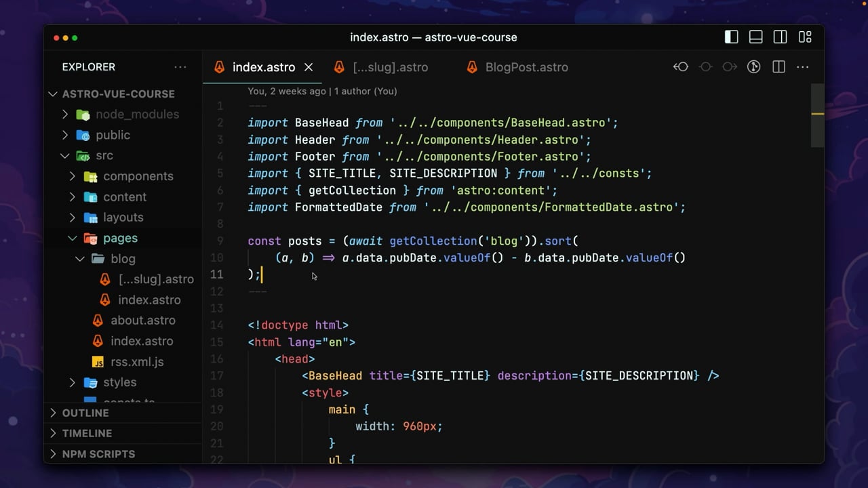Click blog folder icon
The height and width of the screenshot is (488, 868).
tap(98, 259)
